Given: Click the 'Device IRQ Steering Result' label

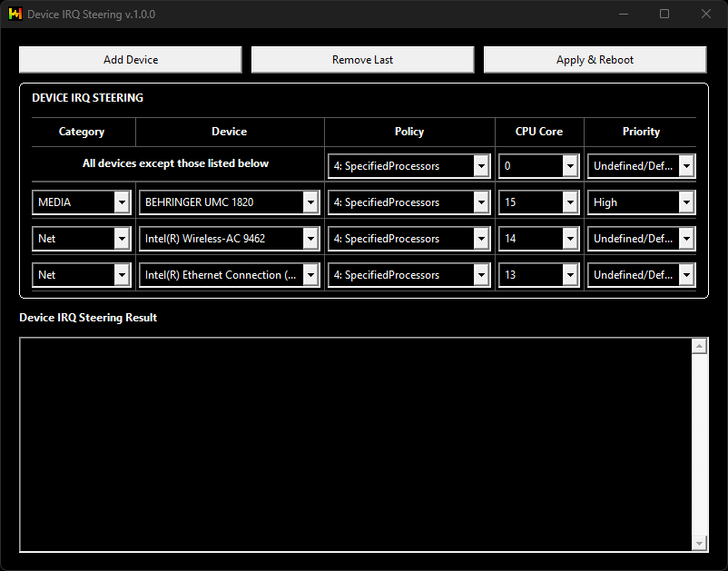Looking at the screenshot, I should pos(88,318).
